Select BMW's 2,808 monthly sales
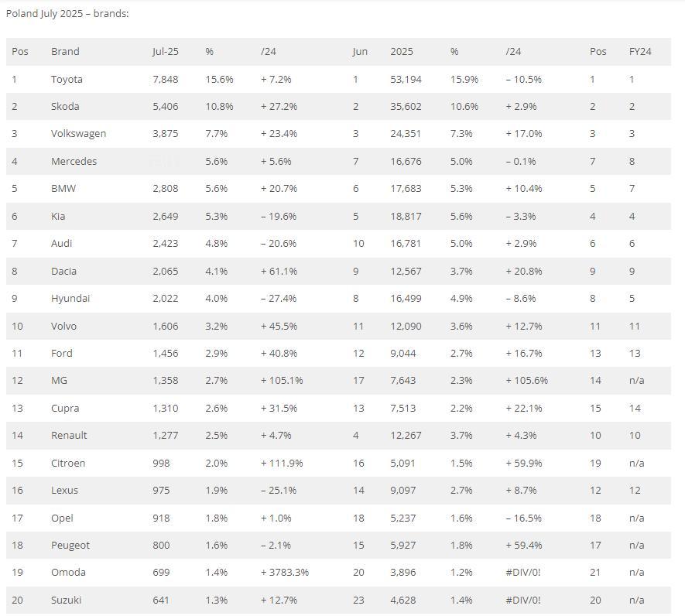Image resolution: width=685 pixels, height=616 pixels. click(165, 188)
